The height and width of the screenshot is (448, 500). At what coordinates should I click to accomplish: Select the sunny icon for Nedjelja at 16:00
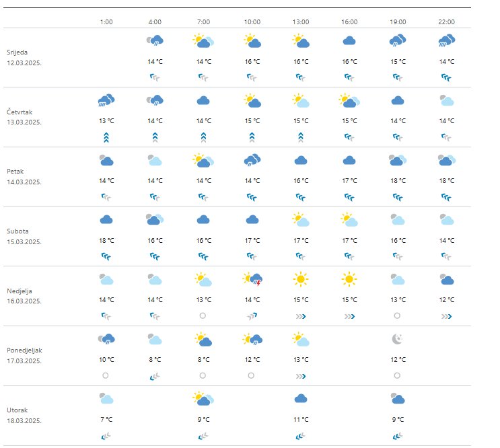click(x=349, y=279)
